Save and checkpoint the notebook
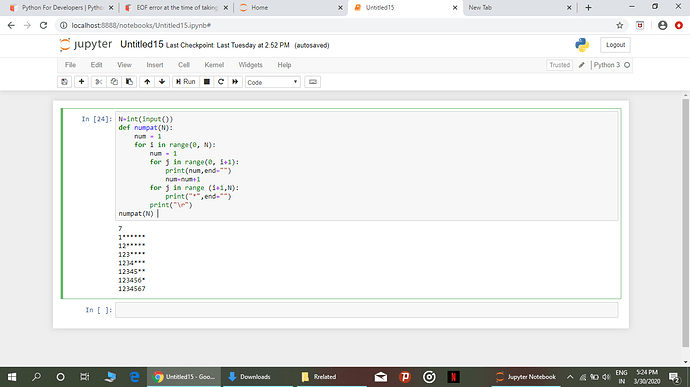This screenshot has width=690, height=387. coord(64,82)
